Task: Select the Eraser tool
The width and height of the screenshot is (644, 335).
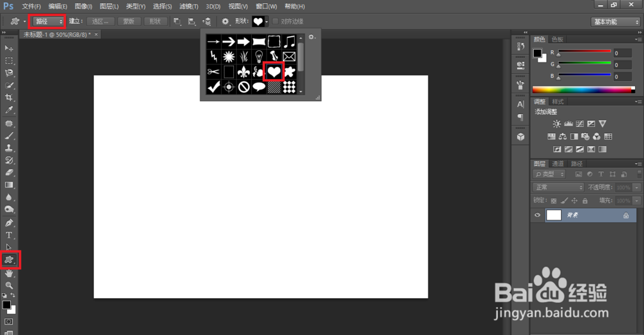Action: tap(8, 173)
